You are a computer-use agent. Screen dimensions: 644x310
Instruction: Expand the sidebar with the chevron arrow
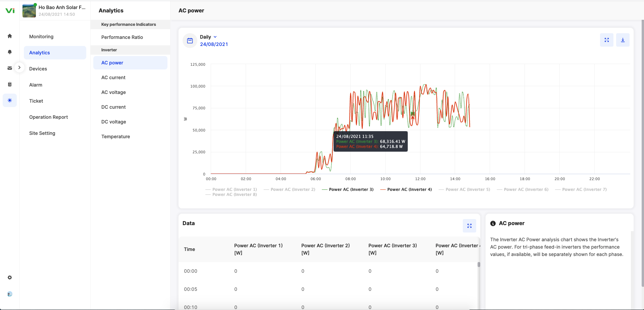pyautogui.click(x=19, y=67)
